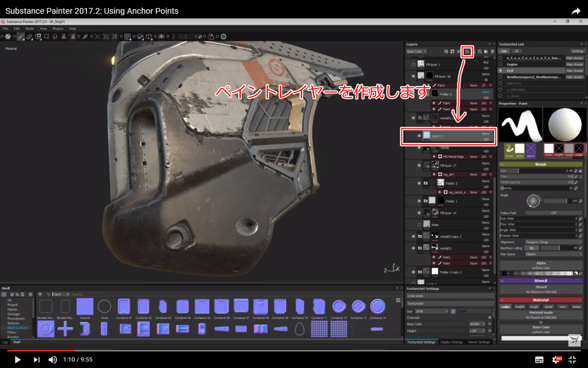Open the Edit menu
The image size is (588, 368).
pyautogui.click(x=17, y=29)
